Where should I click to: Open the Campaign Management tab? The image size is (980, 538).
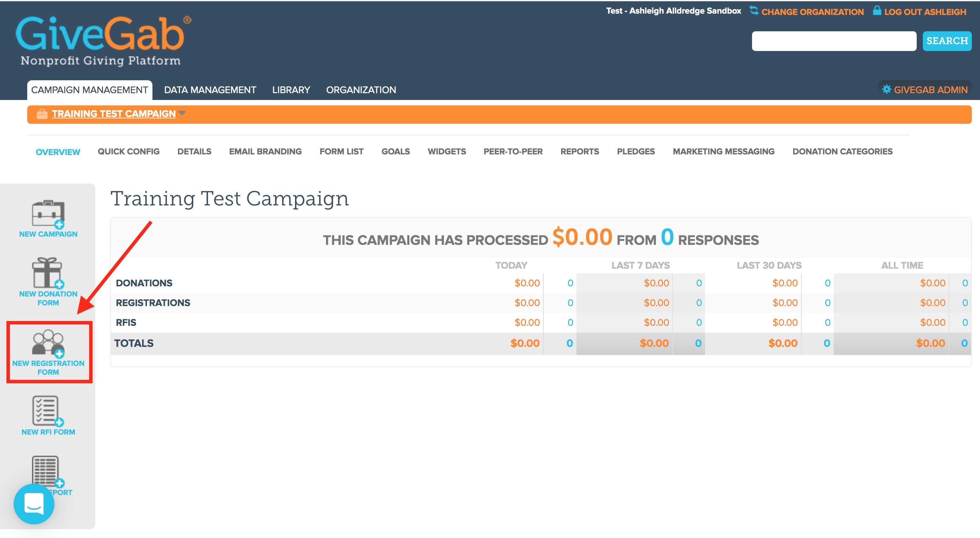click(89, 90)
